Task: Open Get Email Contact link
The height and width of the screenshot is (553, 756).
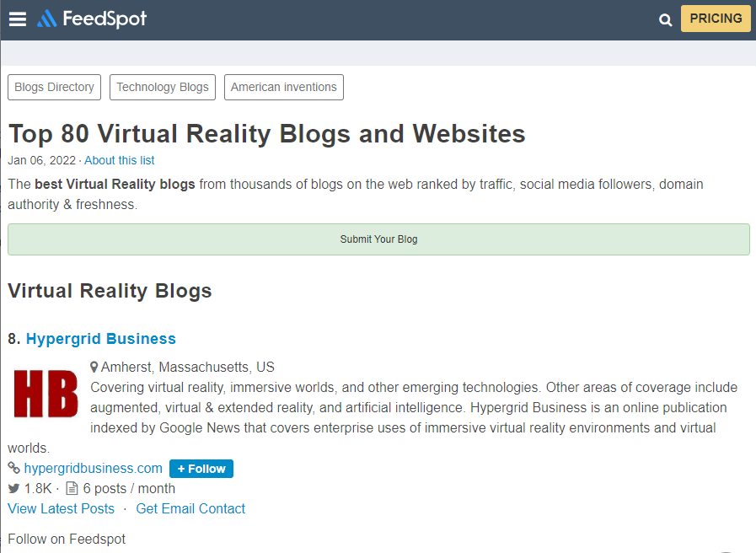Action: tap(190, 508)
